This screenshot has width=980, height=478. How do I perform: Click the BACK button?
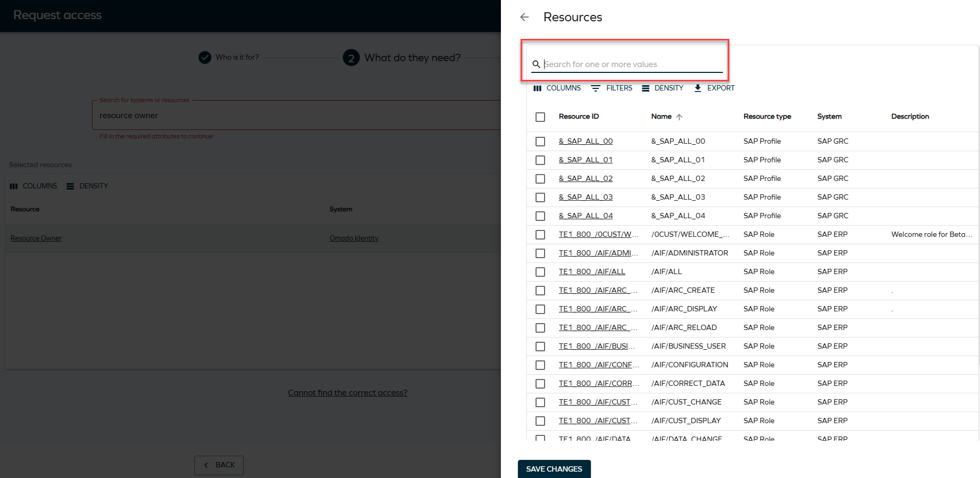[219, 465]
